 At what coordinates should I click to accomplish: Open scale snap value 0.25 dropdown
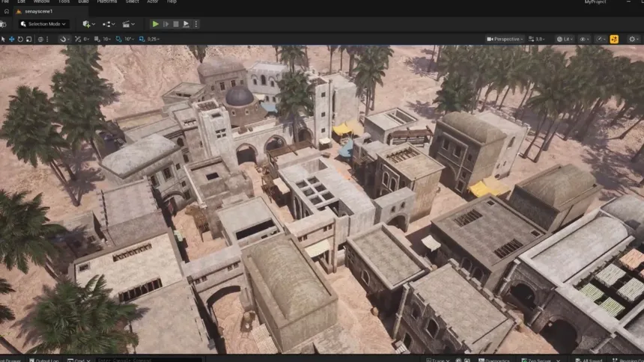point(154,39)
